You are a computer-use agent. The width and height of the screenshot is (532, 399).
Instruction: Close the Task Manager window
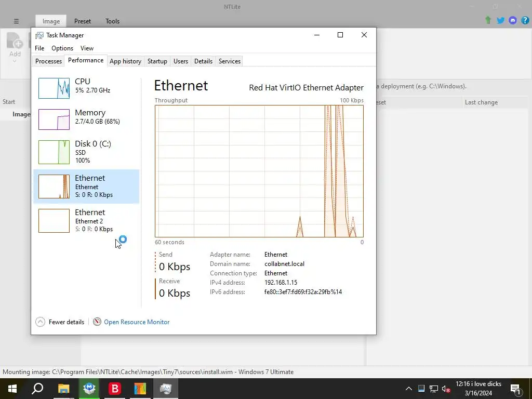364,35
